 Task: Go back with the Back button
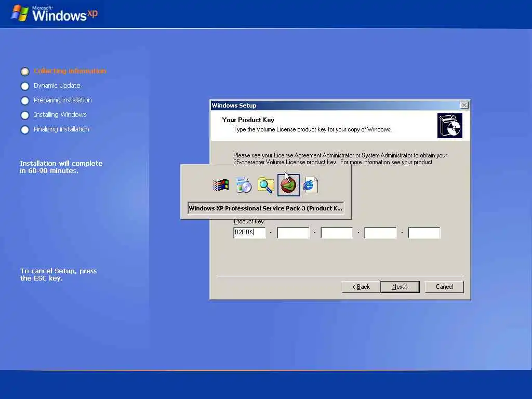(x=361, y=287)
